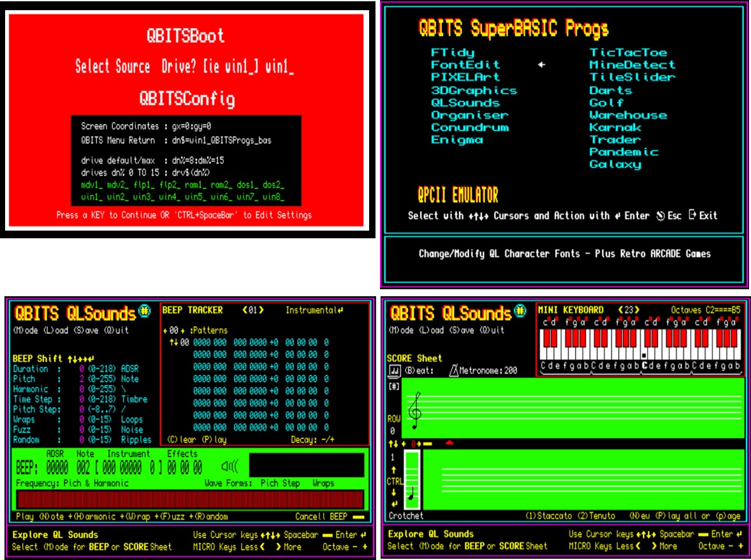The width and height of the screenshot is (751, 560).
Task: Click the black waveform display box
Action: coord(307,465)
